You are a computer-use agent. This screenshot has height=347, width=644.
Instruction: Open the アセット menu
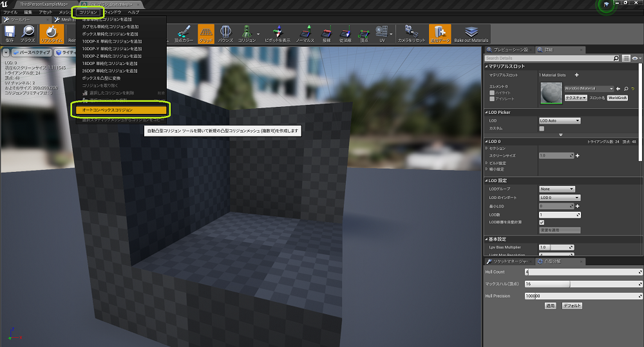tap(46, 12)
